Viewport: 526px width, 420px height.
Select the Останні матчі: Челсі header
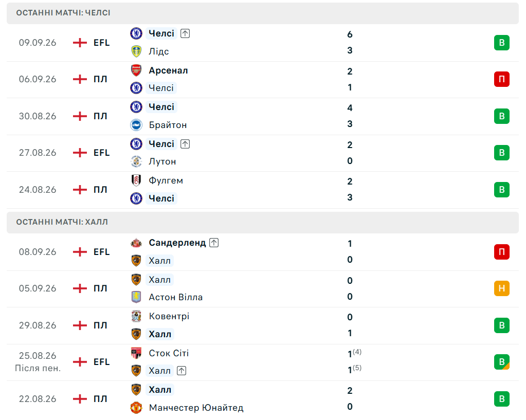pos(263,13)
